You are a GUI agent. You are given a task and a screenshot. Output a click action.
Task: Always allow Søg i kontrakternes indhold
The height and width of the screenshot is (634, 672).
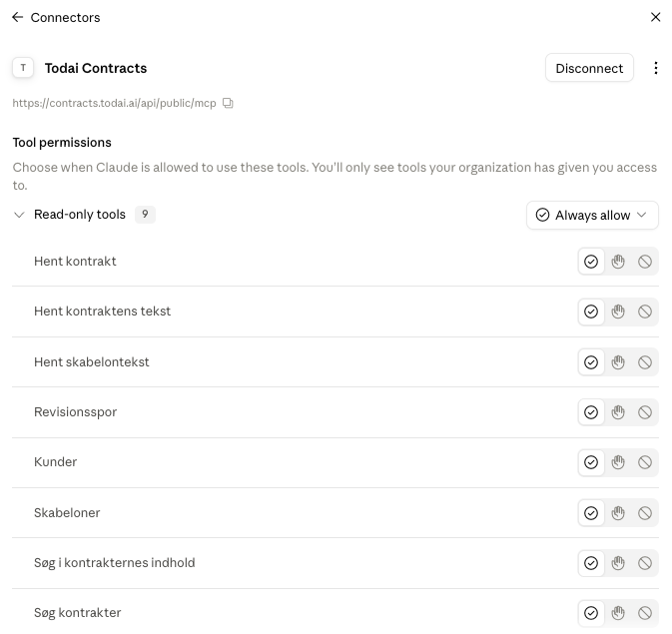click(591, 563)
